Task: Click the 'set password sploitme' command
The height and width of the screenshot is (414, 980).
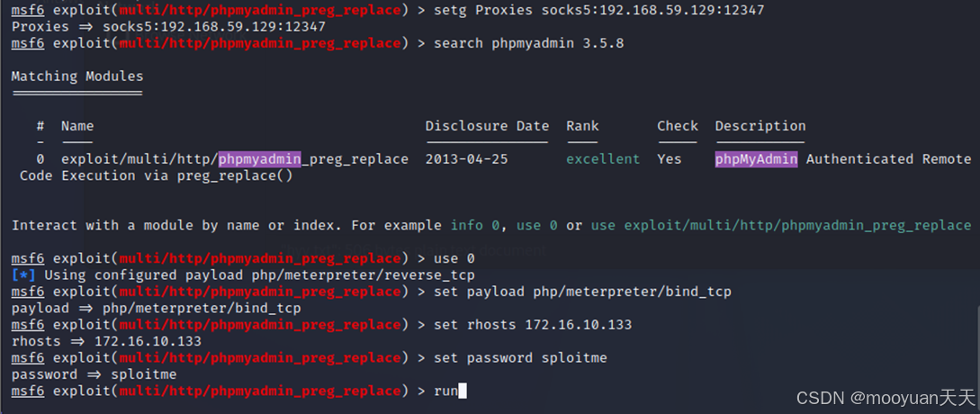Action: tap(521, 357)
